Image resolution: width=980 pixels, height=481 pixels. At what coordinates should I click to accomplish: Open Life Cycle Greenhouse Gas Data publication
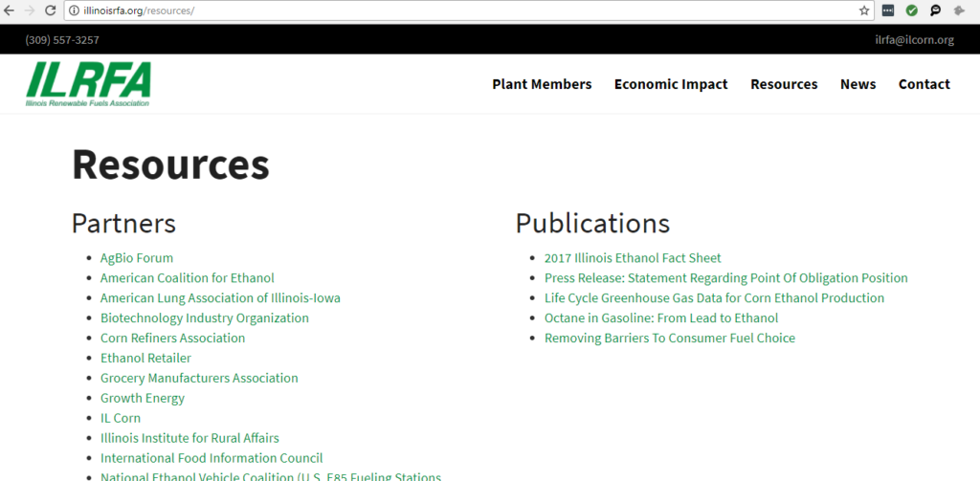[x=714, y=298]
